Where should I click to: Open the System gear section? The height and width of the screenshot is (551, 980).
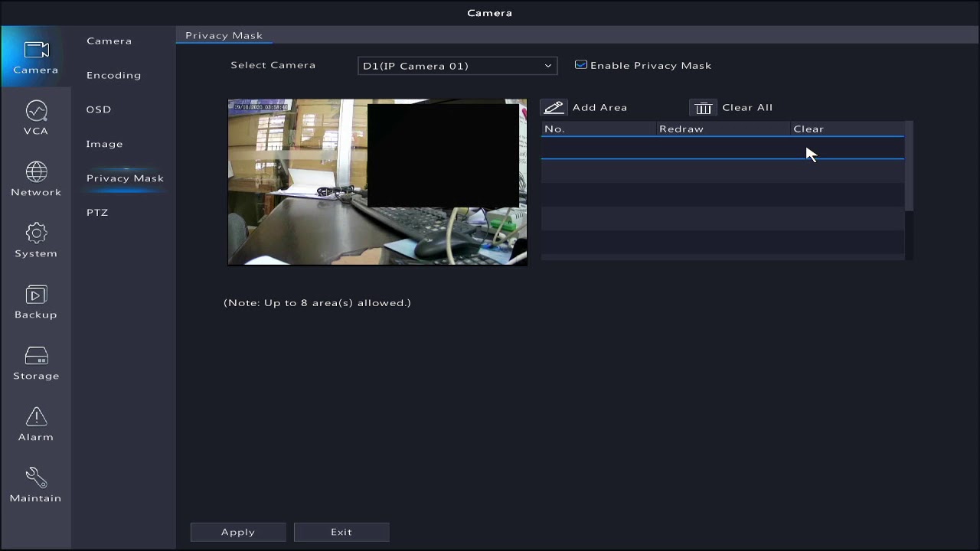point(36,241)
